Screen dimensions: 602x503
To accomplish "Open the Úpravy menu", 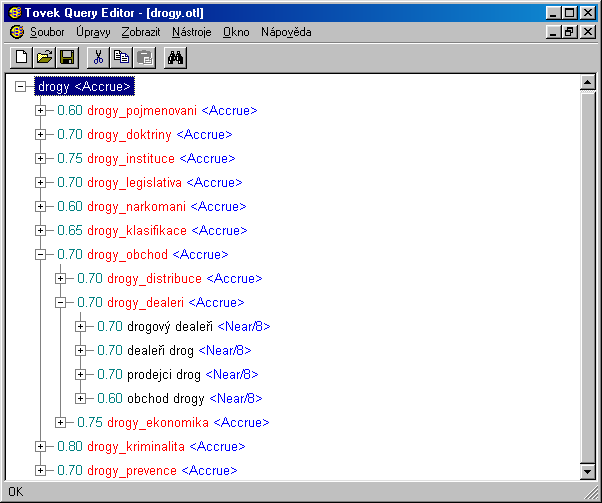I will pyautogui.click(x=93, y=32).
